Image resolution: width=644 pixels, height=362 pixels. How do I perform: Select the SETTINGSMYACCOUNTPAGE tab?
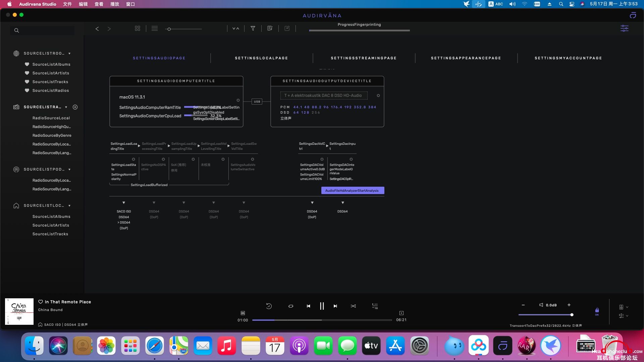tap(568, 58)
